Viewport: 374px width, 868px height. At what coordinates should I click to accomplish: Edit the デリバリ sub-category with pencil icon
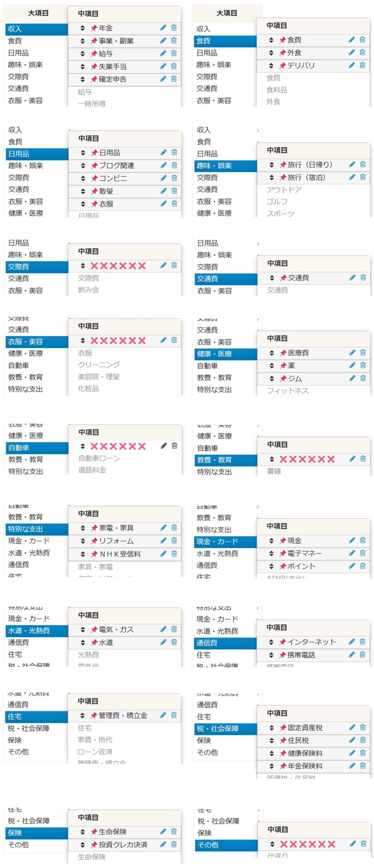point(352,65)
